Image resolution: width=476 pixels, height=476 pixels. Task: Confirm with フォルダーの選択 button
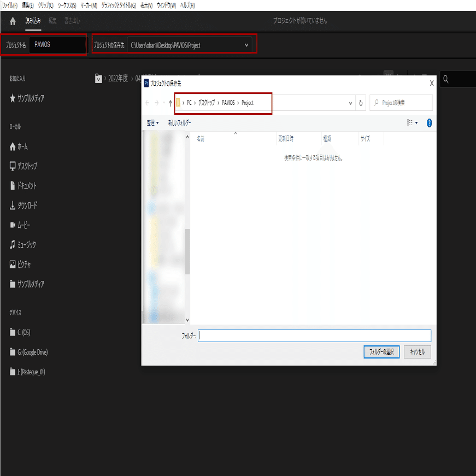(x=381, y=352)
